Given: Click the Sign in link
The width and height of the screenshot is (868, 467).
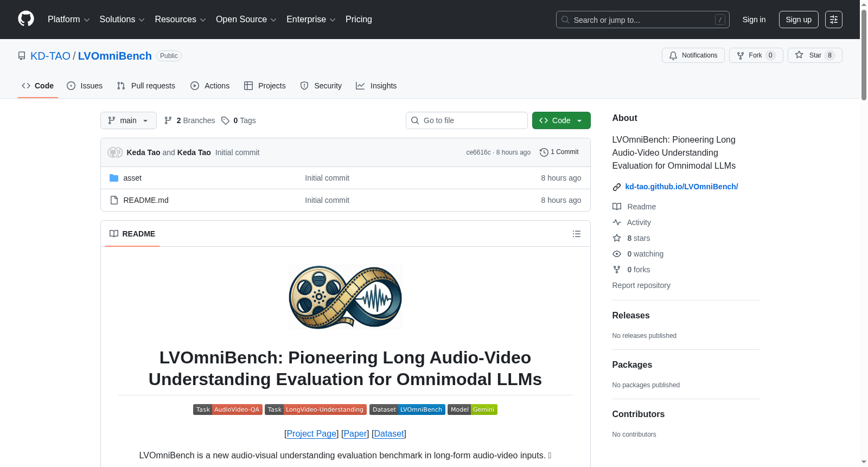Looking at the screenshot, I should pos(754,20).
